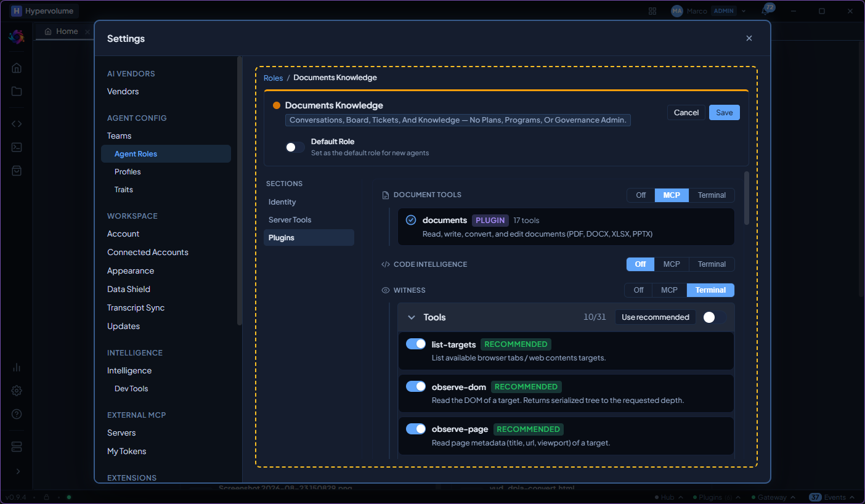The width and height of the screenshot is (865, 504).
Task: Click the Use recommended button
Action: coord(656,317)
